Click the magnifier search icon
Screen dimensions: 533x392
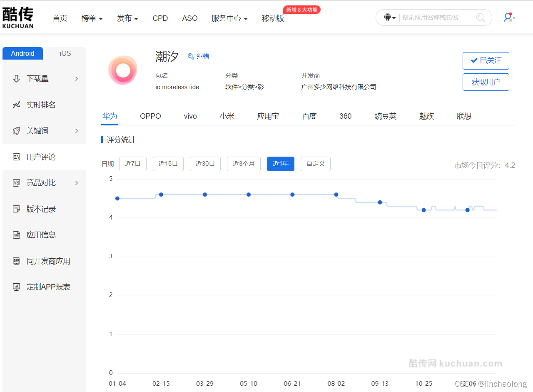(x=481, y=17)
